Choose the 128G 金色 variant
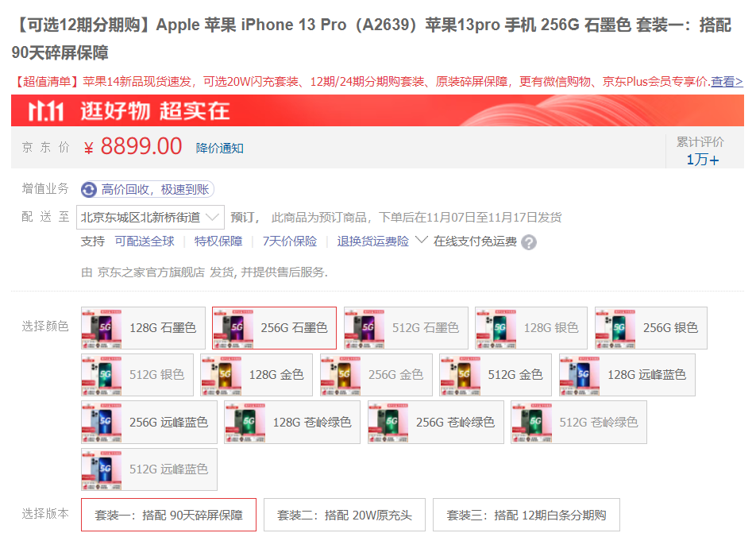This screenshot has height=533, width=756. 256,375
